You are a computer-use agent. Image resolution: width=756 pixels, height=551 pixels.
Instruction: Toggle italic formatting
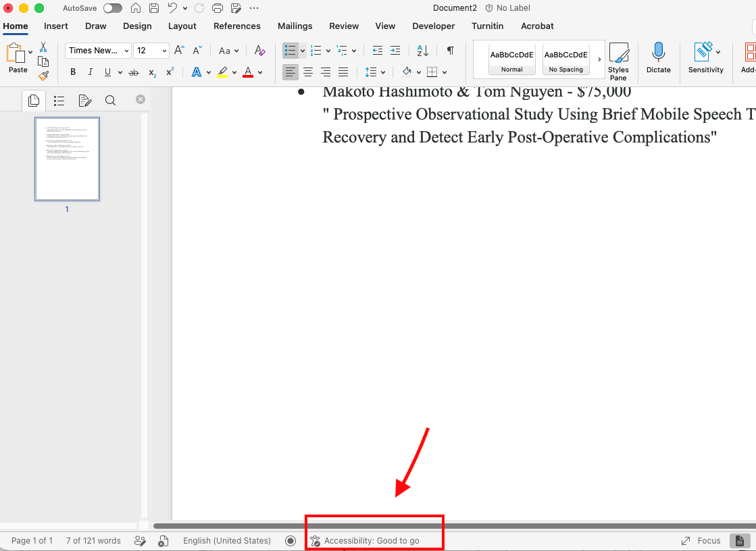pos(90,72)
